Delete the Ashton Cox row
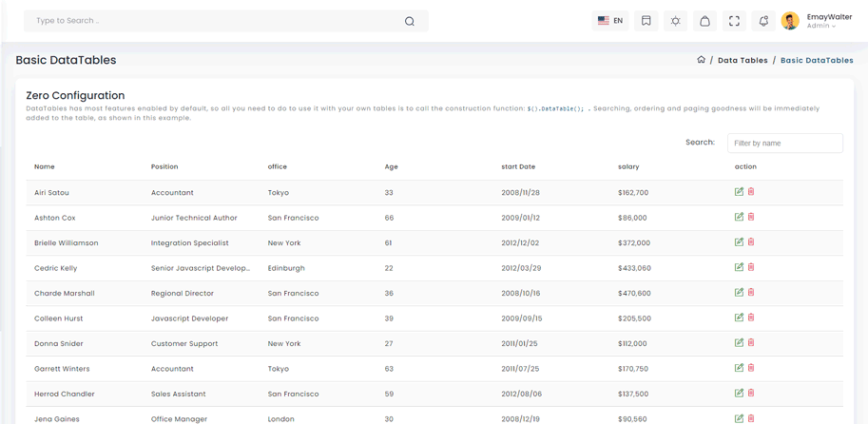The image size is (868, 424). [751, 217]
